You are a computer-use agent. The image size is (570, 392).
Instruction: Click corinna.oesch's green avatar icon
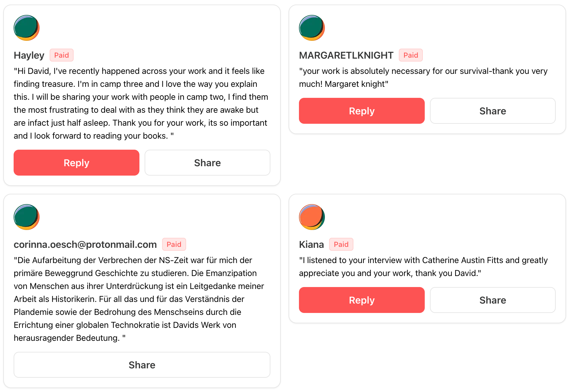[27, 217]
